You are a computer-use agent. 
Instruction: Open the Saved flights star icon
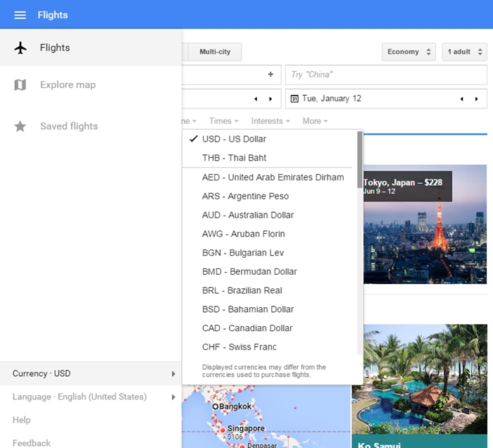tap(20, 126)
